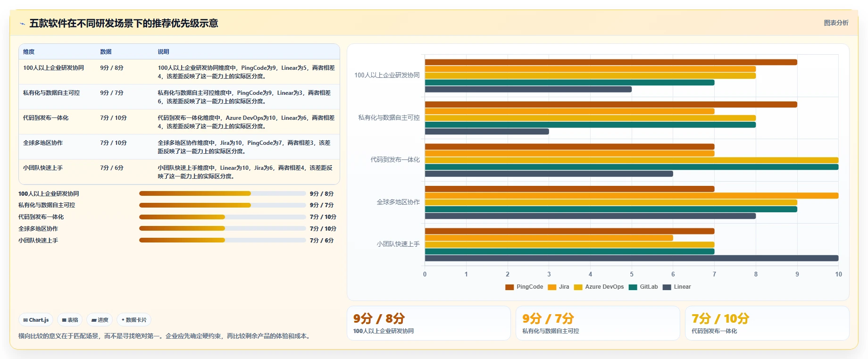Toggle the Linear legend item
The width and height of the screenshot is (868, 359).
(677, 287)
